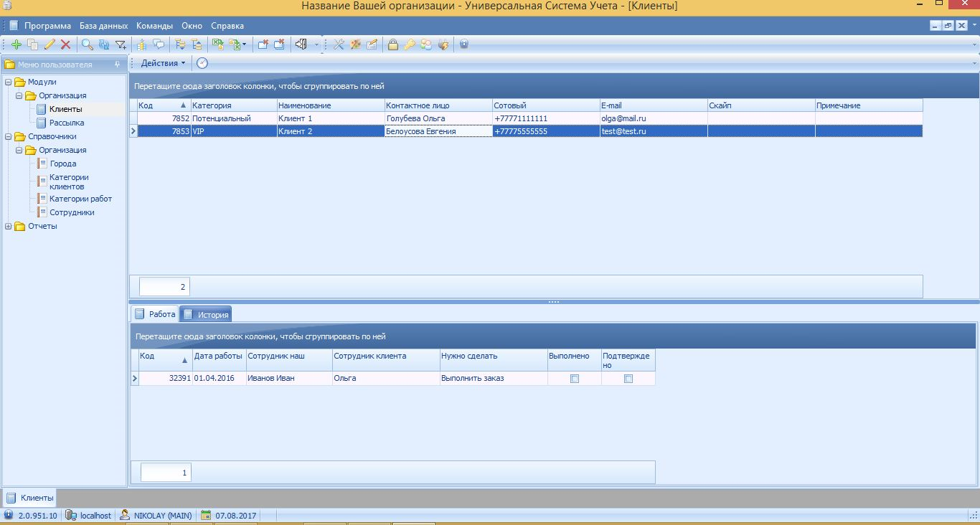The image size is (980, 525).
Task: Collapse the Справочники tree folder
Action: click(x=9, y=136)
